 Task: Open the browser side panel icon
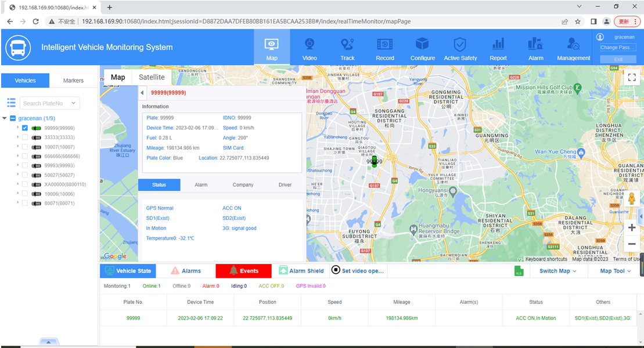[x=593, y=21]
